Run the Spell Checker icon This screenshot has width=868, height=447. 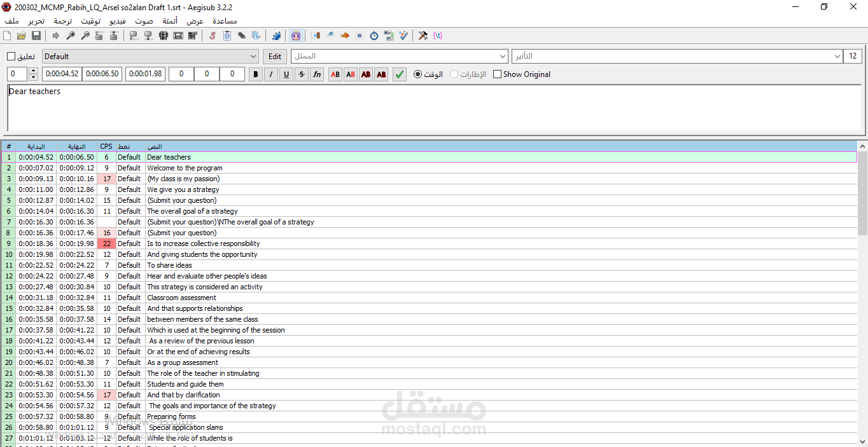pyautogui.click(x=403, y=36)
